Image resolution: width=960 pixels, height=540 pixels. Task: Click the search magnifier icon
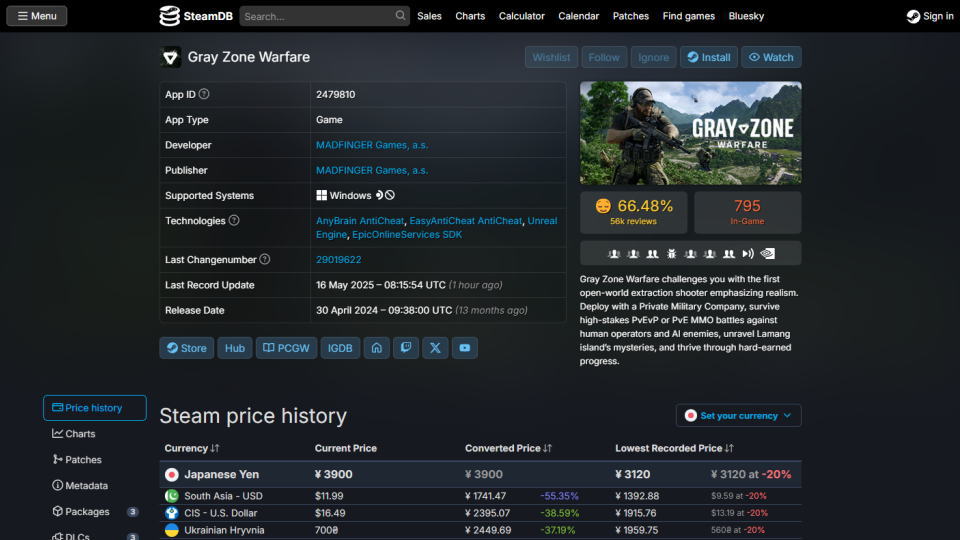coord(400,16)
